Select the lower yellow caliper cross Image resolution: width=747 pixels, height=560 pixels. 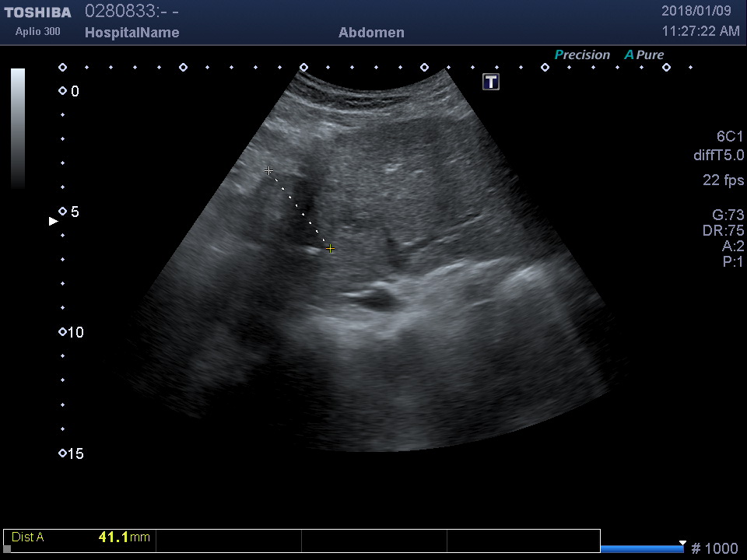point(331,249)
